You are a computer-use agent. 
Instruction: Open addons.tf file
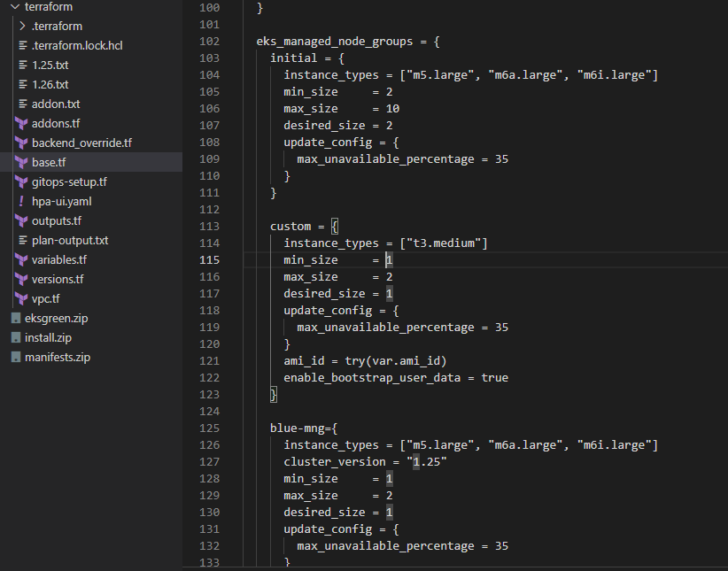(56, 124)
